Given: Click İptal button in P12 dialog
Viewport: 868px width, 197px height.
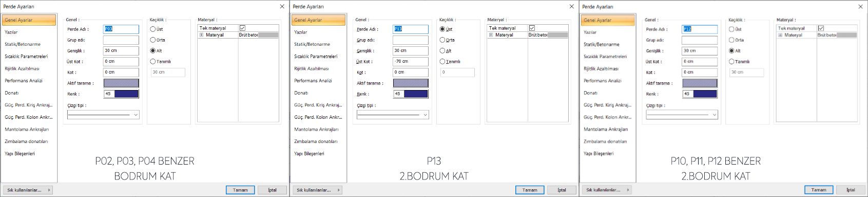Looking at the screenshot, I should [851, 190].
